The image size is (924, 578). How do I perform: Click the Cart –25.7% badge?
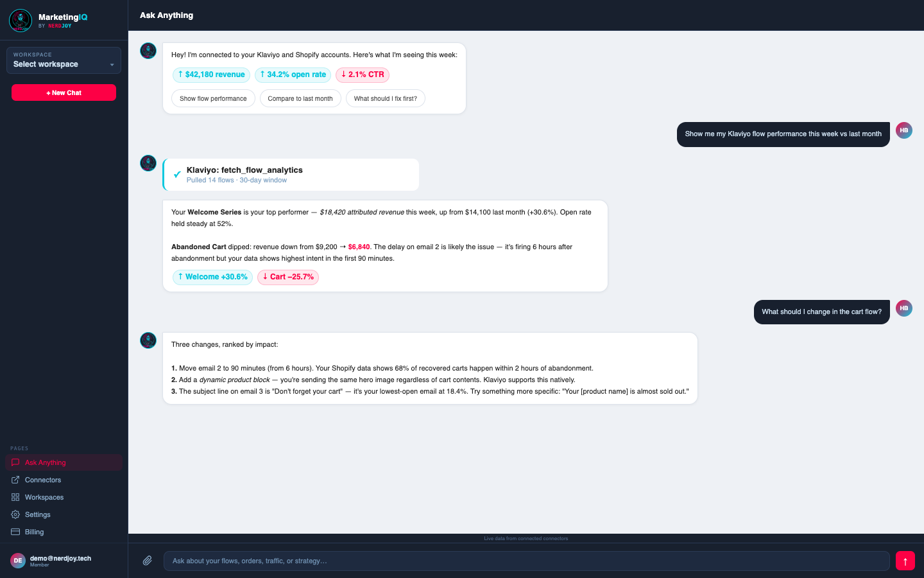pyautogui.click(x=288, y=277)
